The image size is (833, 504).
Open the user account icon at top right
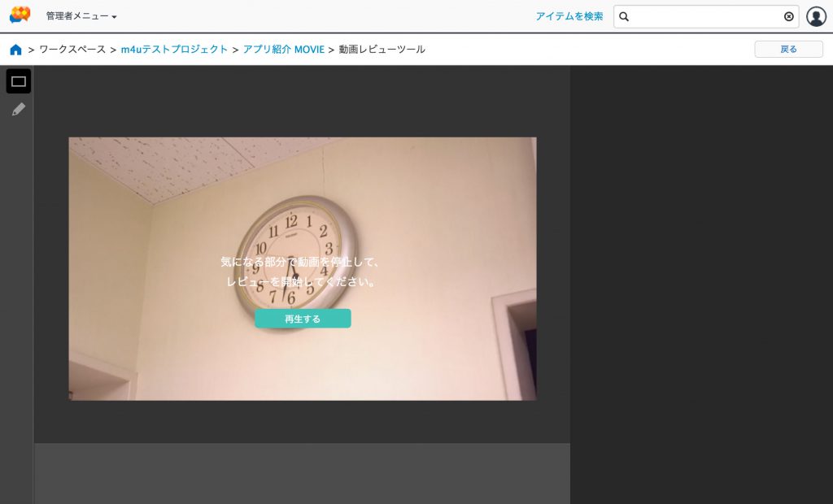(x=817, y=15)
